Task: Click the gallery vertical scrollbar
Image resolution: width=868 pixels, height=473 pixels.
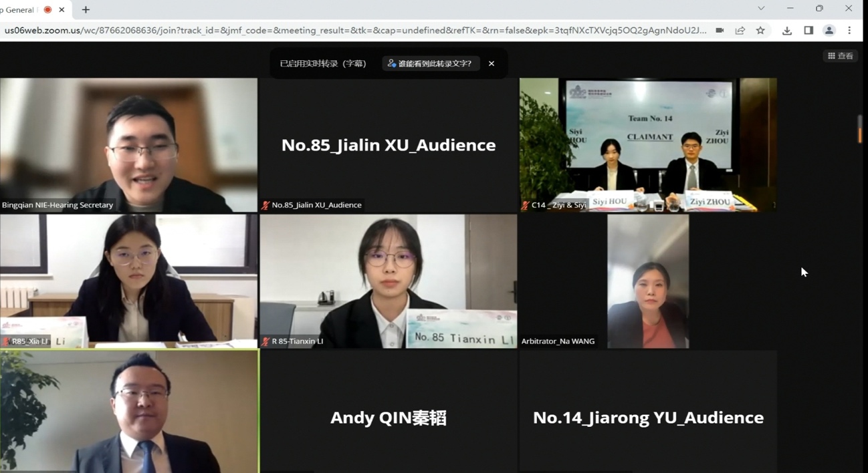Action: coord(860,129)
